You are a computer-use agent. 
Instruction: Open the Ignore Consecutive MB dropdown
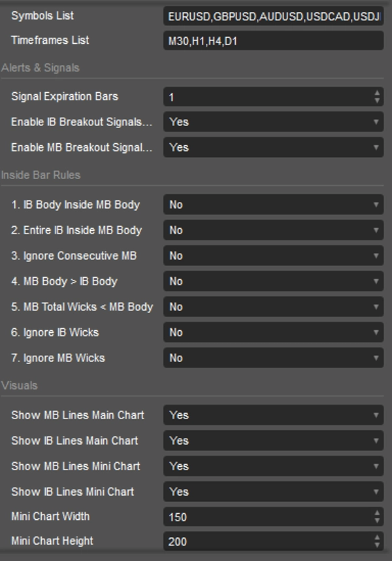[274, 256]
